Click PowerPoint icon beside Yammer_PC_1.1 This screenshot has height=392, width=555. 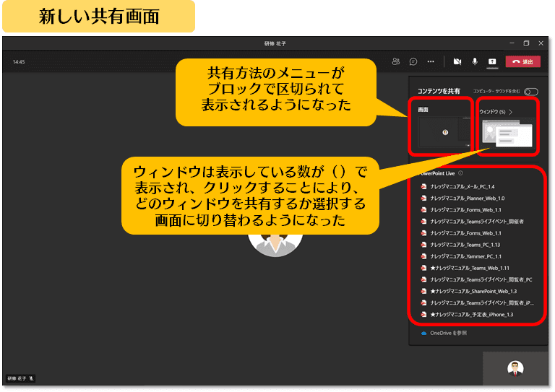[423, 256]
